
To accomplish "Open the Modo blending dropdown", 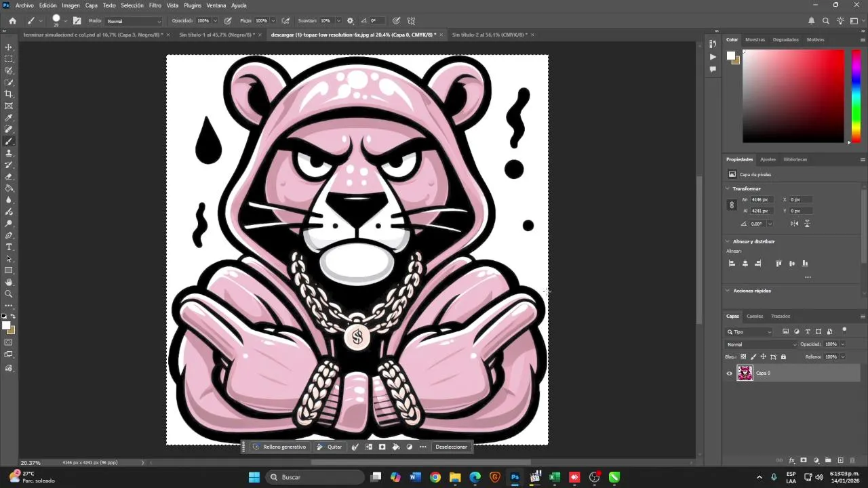I will point(134,21).
